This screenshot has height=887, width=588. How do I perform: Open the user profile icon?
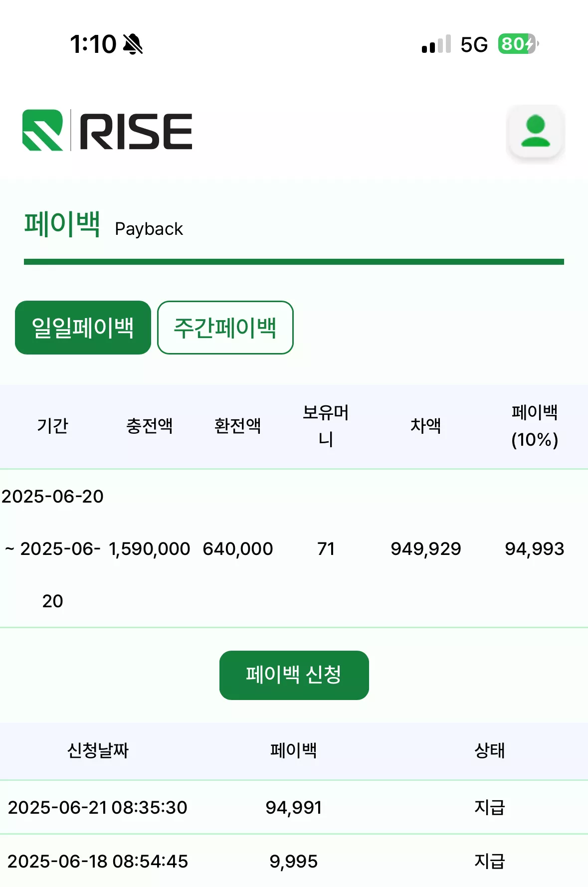(x=535, y=131)
